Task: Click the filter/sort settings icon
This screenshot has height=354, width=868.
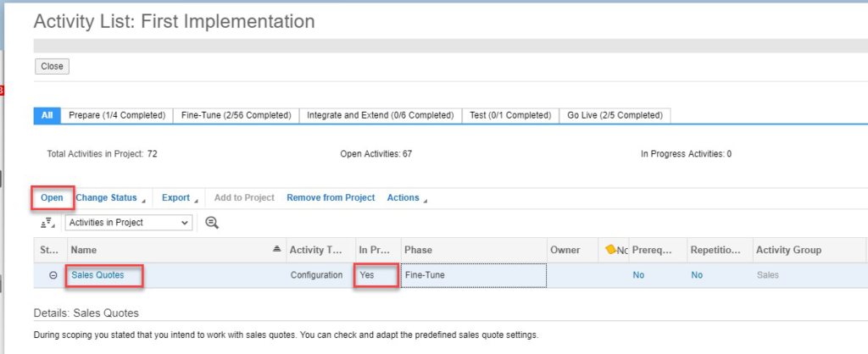Action: pyautogui.click(x=47, y=223)
